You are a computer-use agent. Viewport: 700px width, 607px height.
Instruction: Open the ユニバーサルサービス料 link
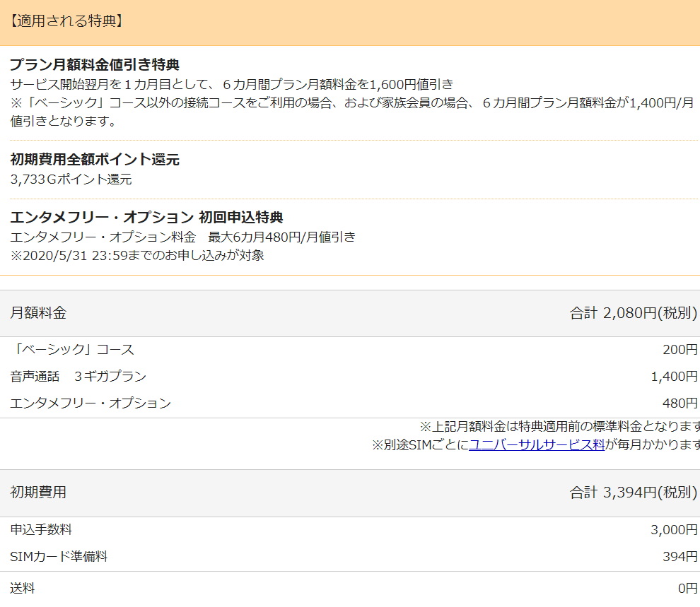point(537,444)
